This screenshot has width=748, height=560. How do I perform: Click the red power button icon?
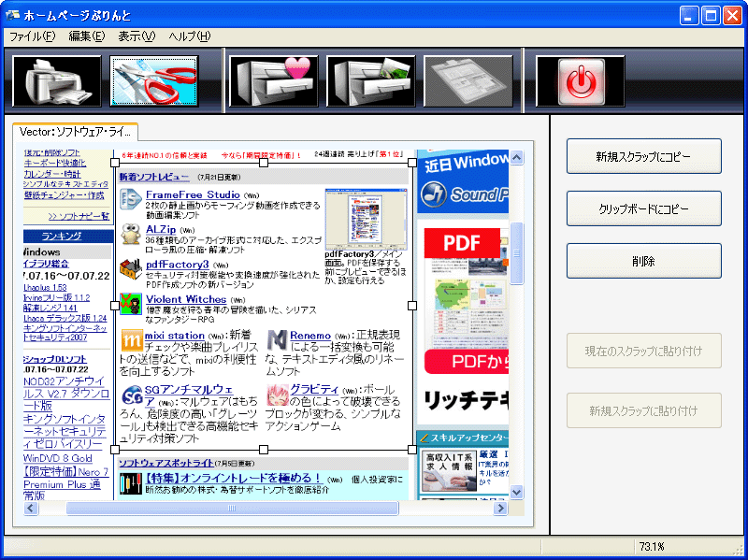coord(580,80)
